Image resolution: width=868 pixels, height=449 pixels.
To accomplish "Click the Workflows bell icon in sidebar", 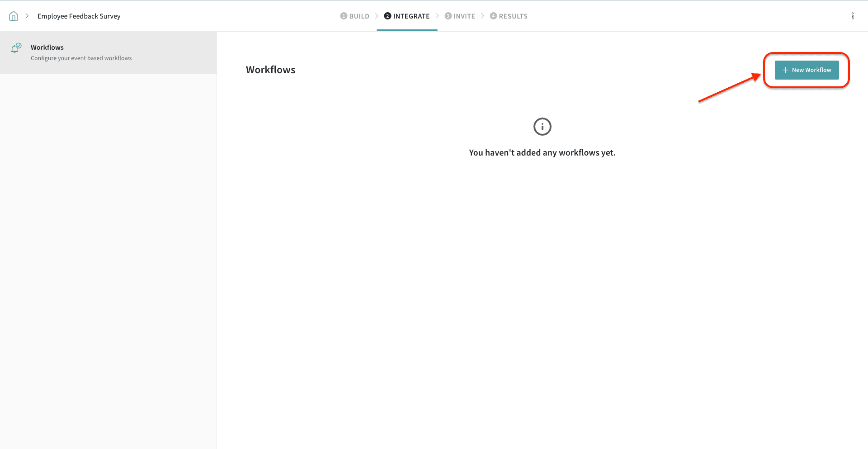I will pyautogui.click(x=16, y=48).
